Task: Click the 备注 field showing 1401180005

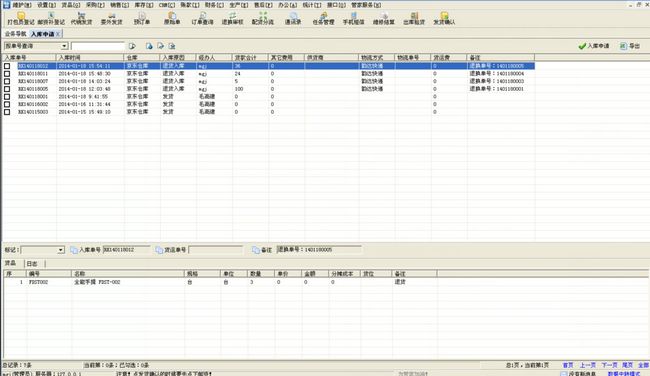Action: click(x=318, y=250)
